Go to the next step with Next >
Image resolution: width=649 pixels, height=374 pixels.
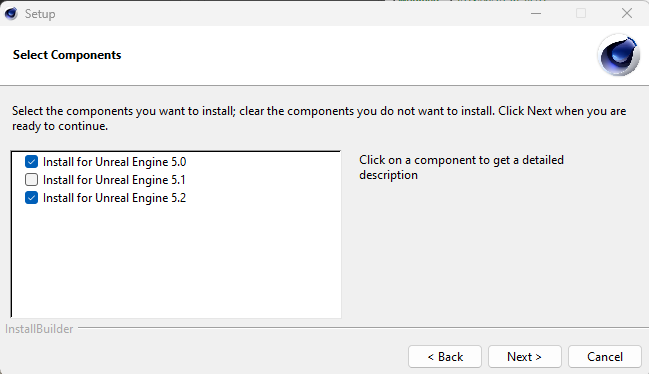pos(524,357)
